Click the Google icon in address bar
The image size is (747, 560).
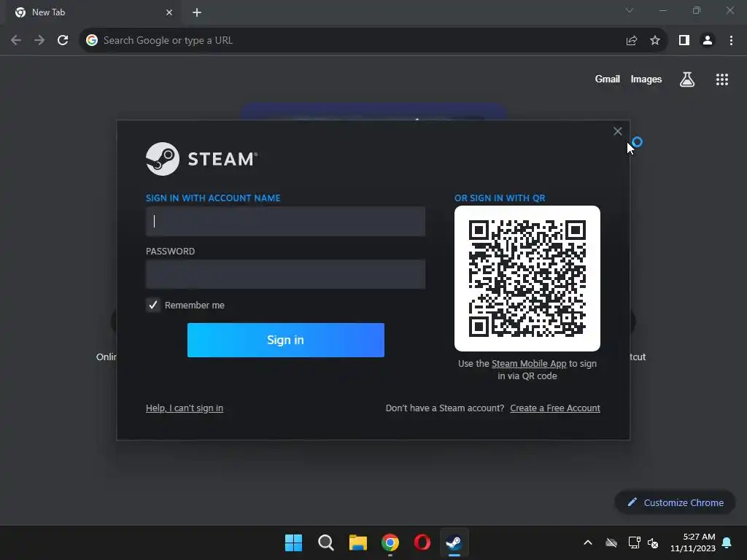pos(92,41)
